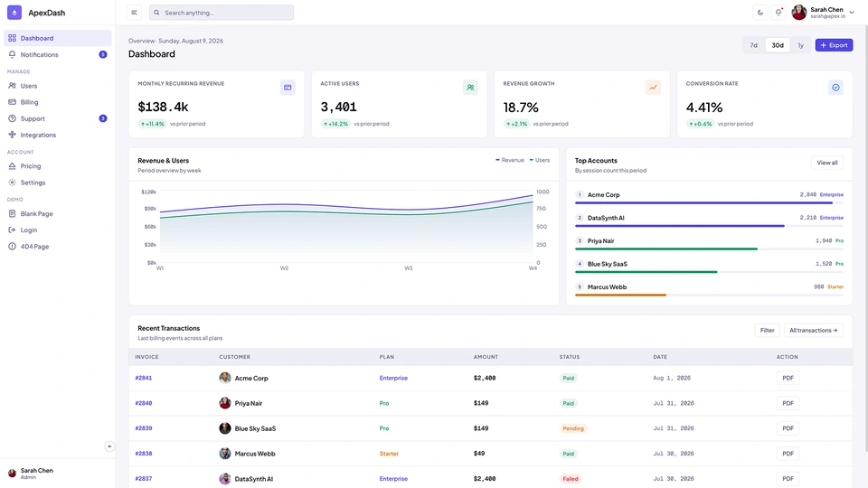Open invoice #2841 link

point(144,378)
